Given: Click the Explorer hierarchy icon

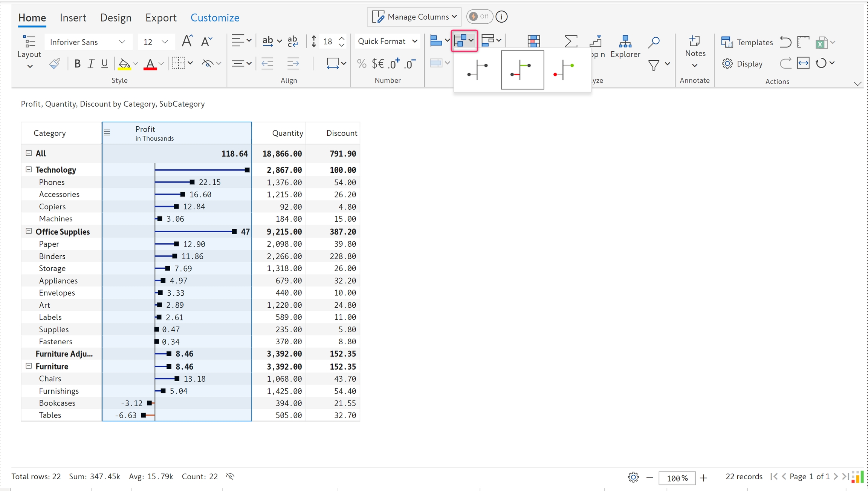Looking at the screenshot, I should tap(625, 41).
